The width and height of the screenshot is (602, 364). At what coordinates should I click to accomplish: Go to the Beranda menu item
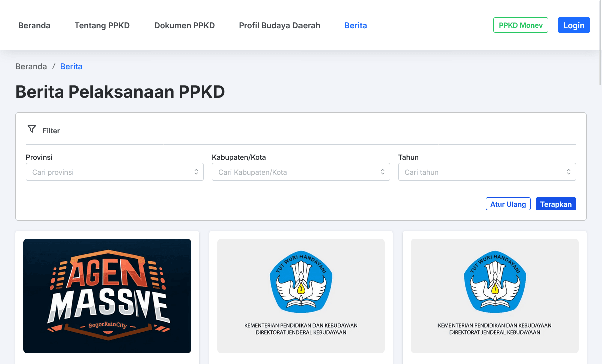pyautogui.click(x=34, y=25)
